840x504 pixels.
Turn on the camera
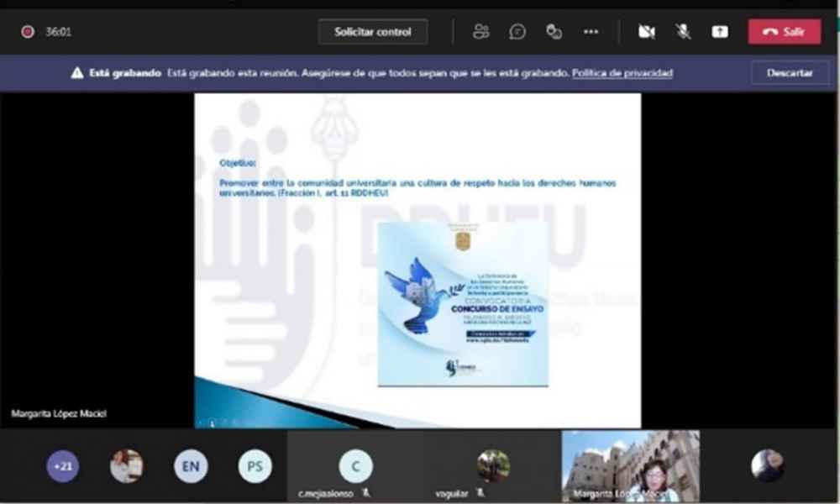coord(646,32)
